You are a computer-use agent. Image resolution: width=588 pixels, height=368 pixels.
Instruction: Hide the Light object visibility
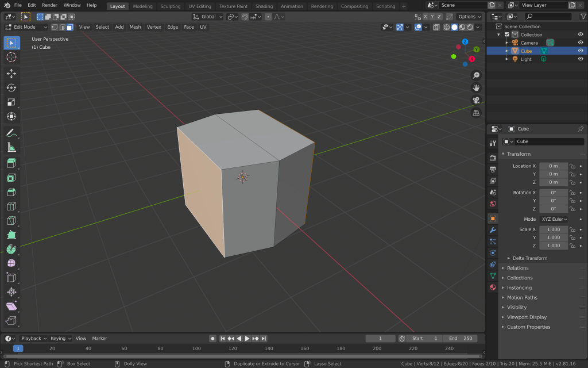click(581, 59)
